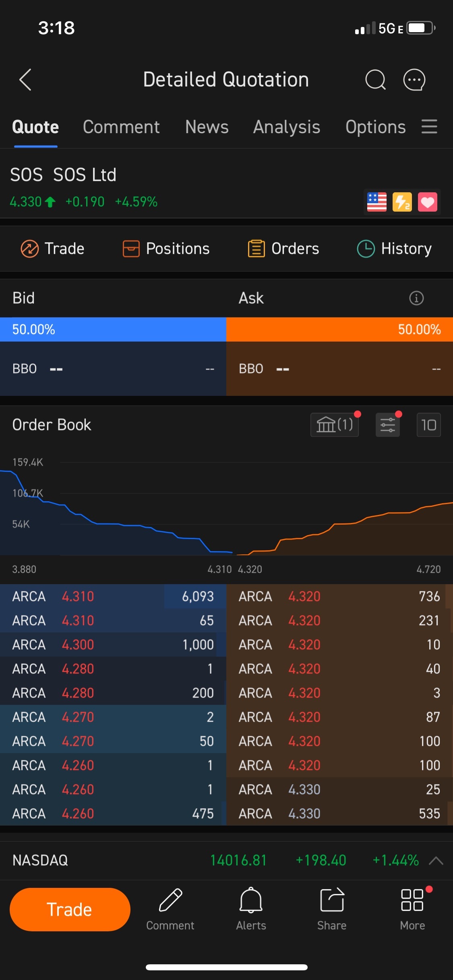
Task: Tap the battery status indicator
Action: pos(421,28)
